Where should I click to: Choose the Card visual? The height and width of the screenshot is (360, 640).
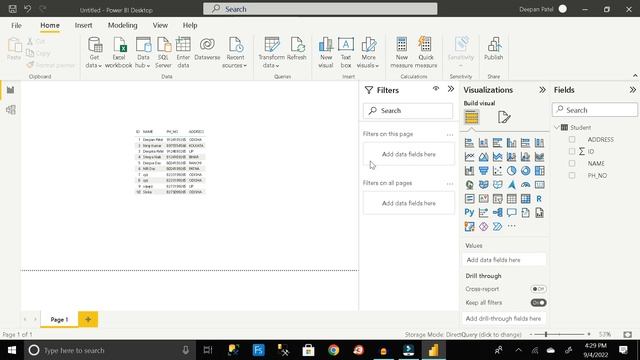(x=539, y=184)
